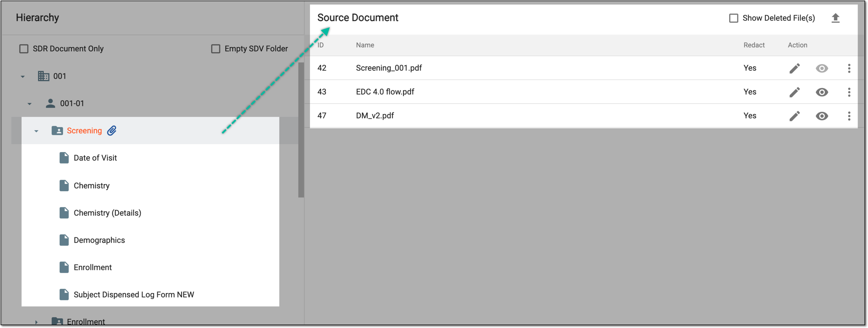Click the Chemistry (Details) form icon
The width and height of the screenshot is (868, 328).
(64, 213)
